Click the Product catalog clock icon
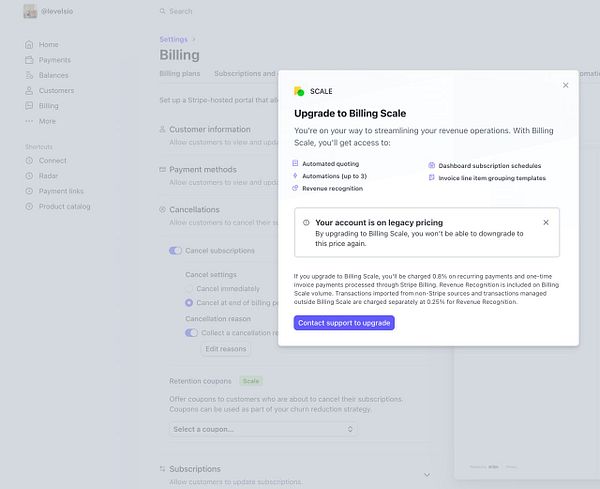The width and height of the screenshot is (600, 489). (x=29, y=206)
